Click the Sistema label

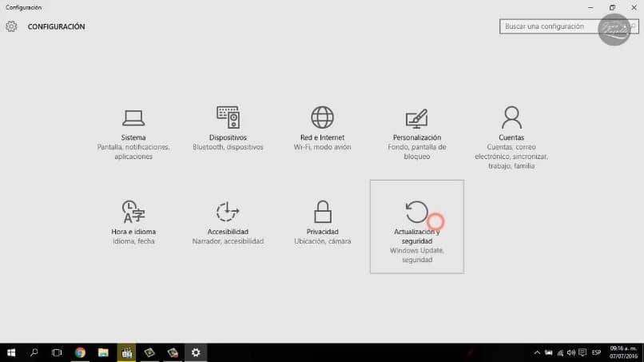(133, 137)
